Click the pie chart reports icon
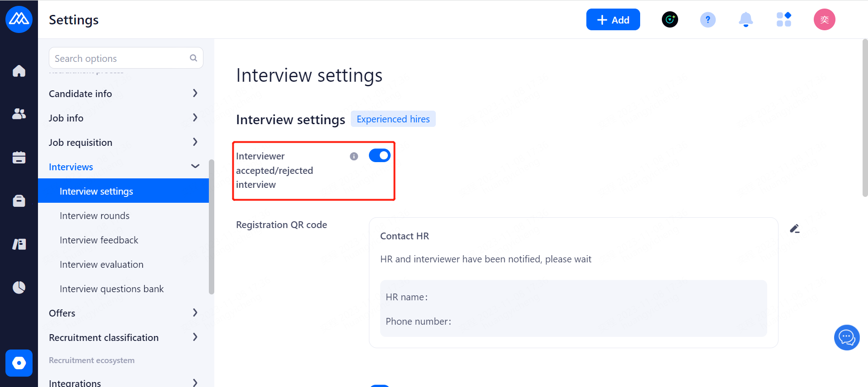The width and height of the screenshot is (868, 387). pos(19,287)
